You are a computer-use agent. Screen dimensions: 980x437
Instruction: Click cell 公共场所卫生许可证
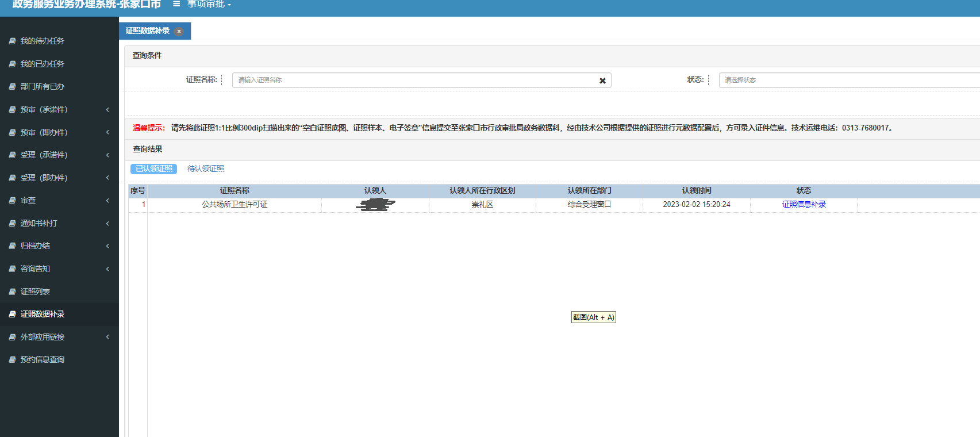pos(235,204)
